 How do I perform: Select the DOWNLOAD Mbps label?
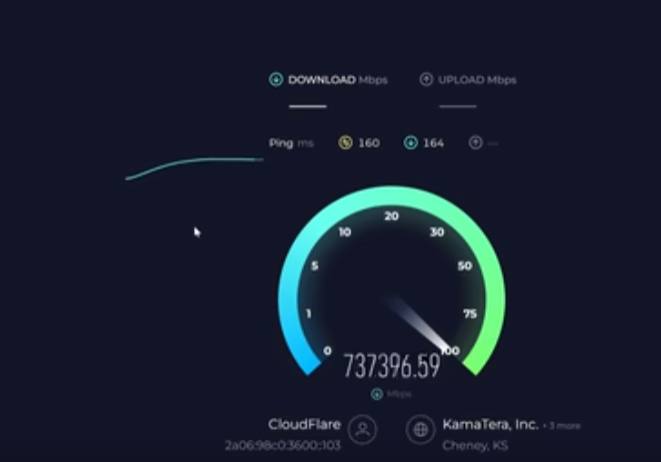coord(338,80)
